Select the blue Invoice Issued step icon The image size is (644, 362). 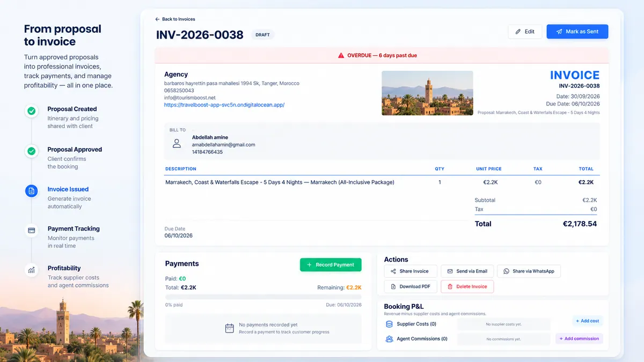coord(32,191)
